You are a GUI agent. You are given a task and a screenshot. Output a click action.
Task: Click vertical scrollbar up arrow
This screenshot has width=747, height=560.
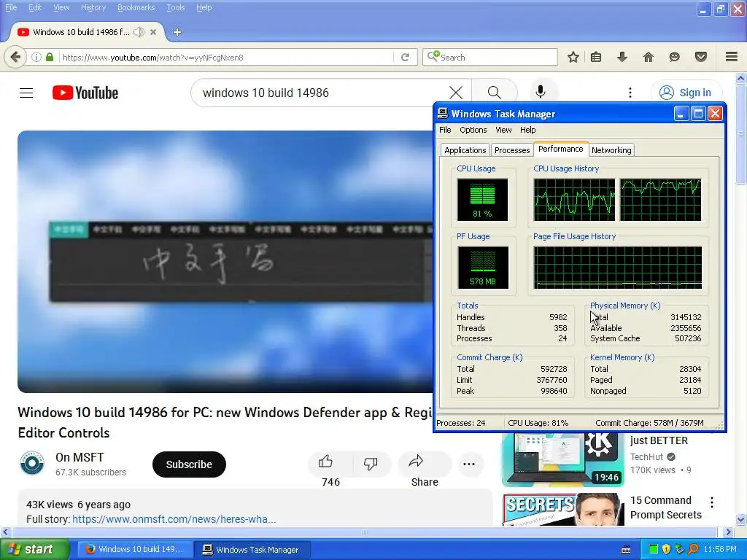coord(741,78)
